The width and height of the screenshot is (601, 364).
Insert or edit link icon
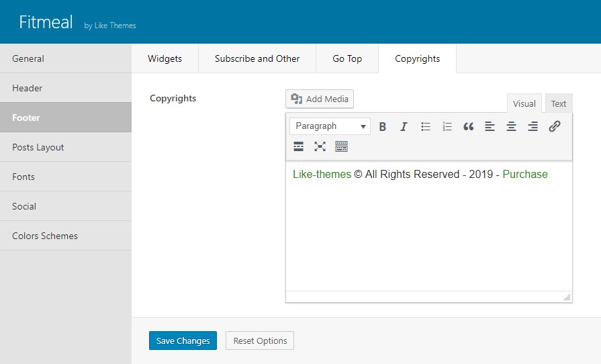555,126
